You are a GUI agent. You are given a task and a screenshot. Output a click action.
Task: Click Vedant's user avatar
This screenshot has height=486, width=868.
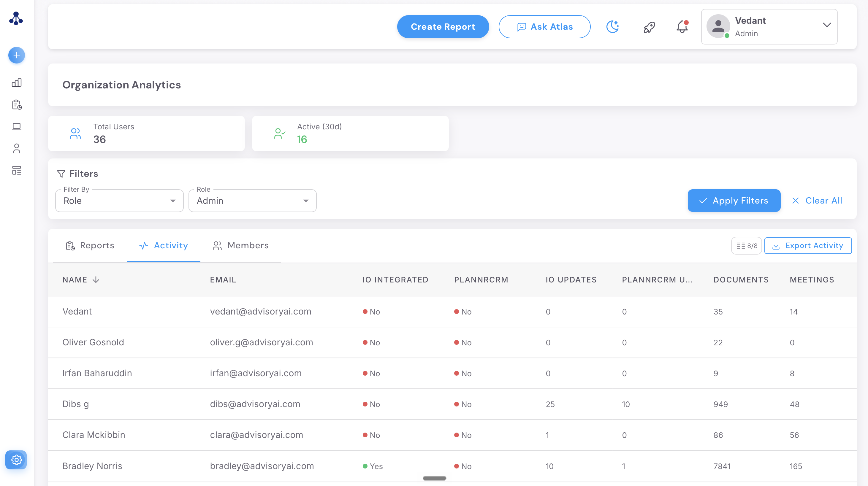pos(718,26)
